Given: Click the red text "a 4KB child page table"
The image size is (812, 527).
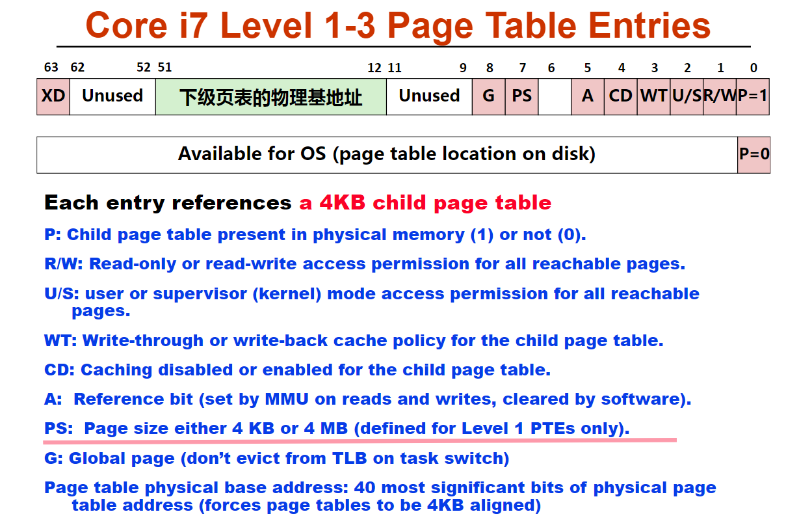Looking at the screenshot, I should [x=425, y=203].
